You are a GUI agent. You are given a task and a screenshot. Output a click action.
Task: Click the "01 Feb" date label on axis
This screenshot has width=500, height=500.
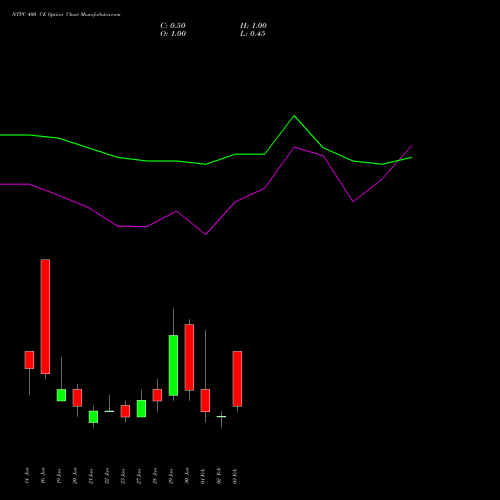[x=203, y=476]
